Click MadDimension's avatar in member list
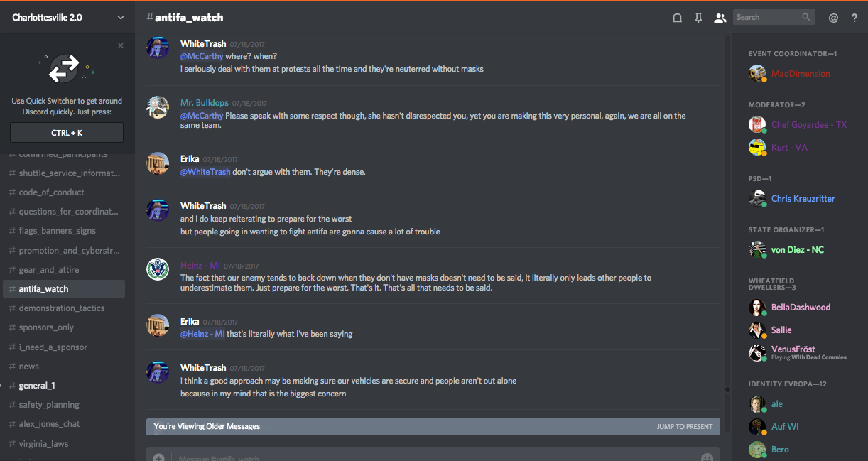 tap(757, 73)
